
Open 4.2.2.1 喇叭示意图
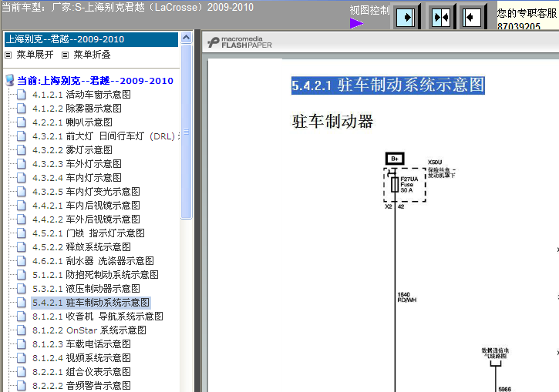point(72,122)
